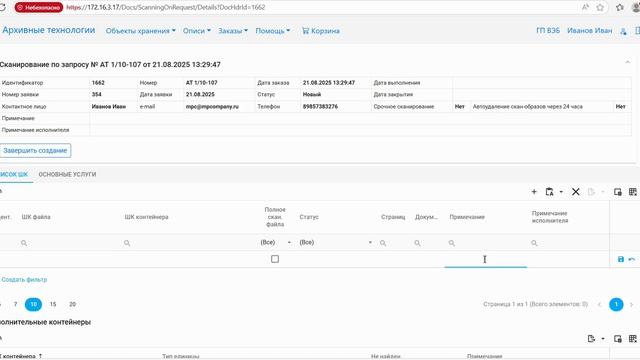
Task: Set page size to 7
Action: tap(16, 304)
